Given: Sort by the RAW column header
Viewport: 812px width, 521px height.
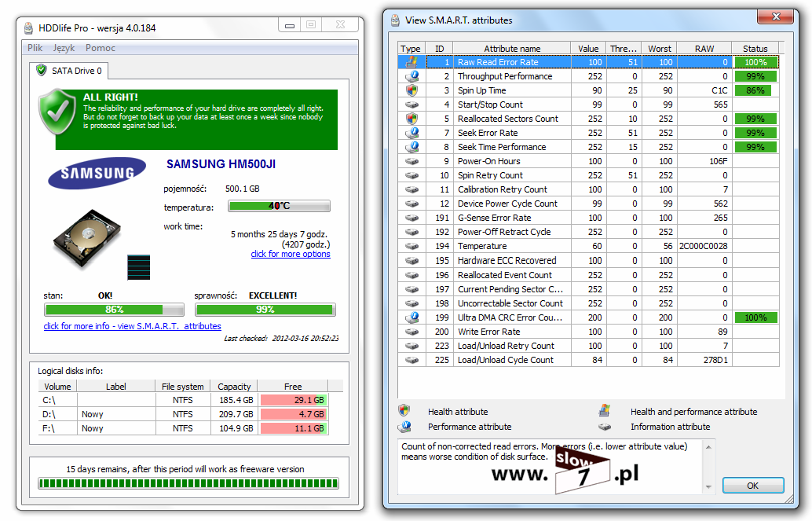Looking at the screenshot, I should (x=704, y=48).
